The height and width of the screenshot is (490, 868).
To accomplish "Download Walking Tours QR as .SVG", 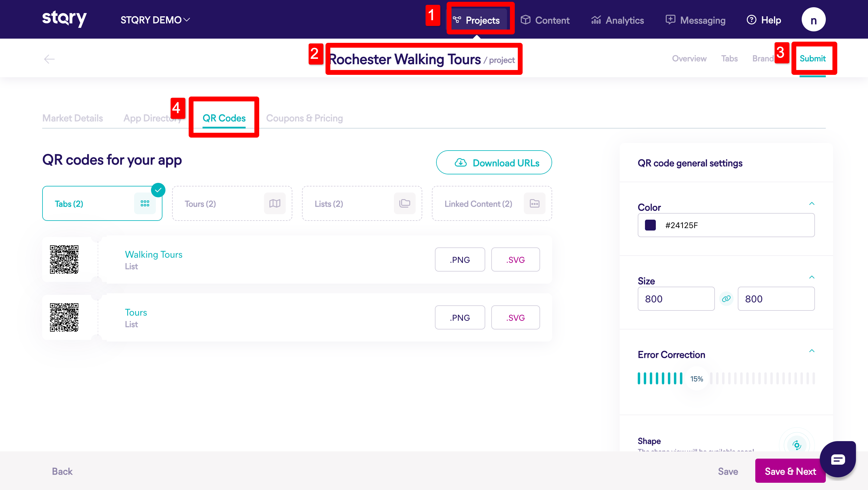I will point(515,260).
